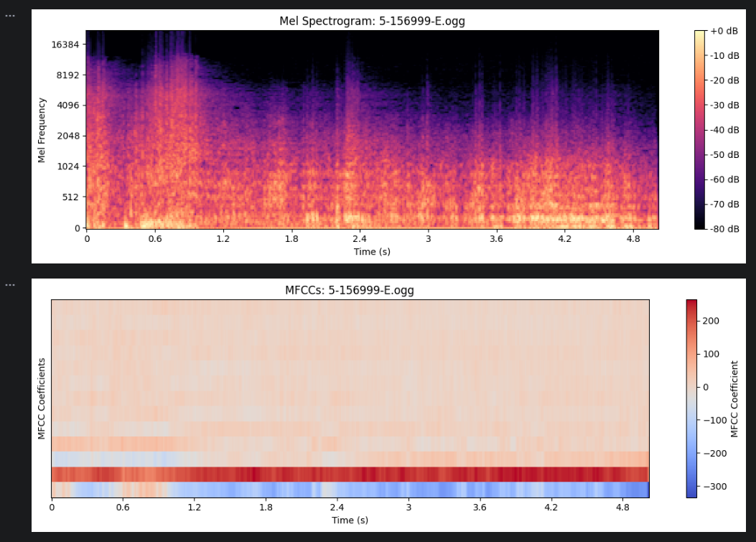This screenshot has height=542, width=756.
Task: Click the '+0 dB' colorbar label
Action: point(724,31)
